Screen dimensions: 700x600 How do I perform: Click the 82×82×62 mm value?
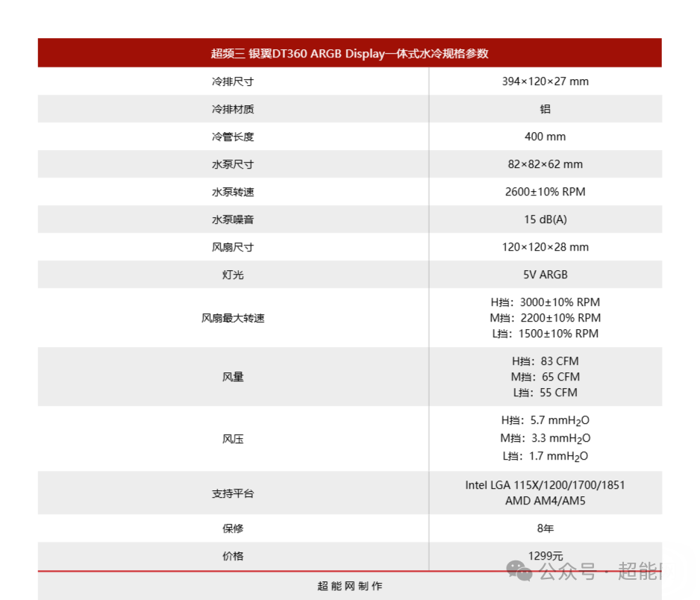pyautogui.click(x=545, y=164)
